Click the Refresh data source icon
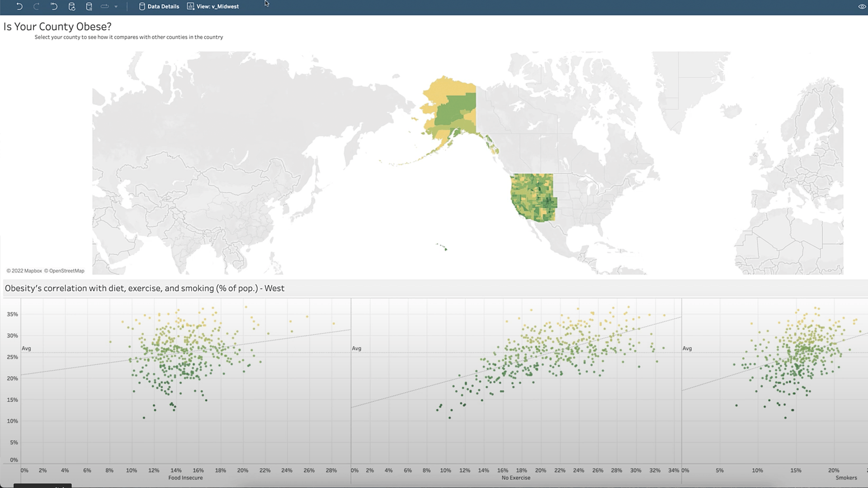The image size is (868, 488). coord(71,6)
